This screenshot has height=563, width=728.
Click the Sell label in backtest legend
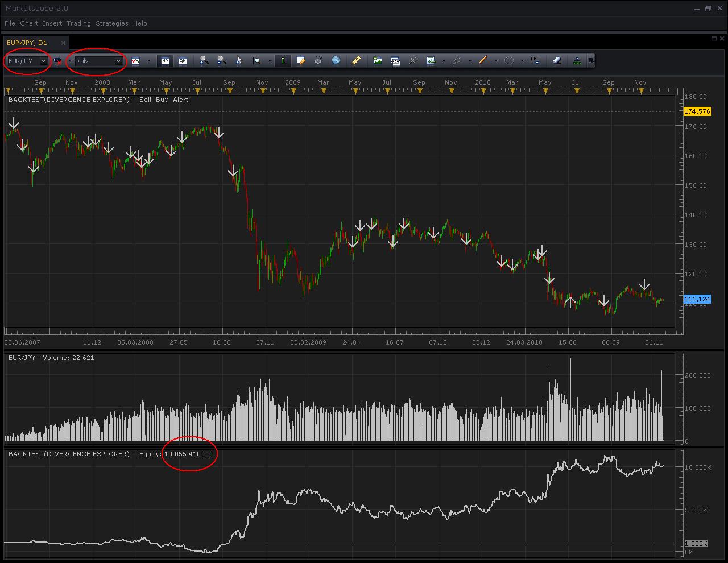click(146, 100)
